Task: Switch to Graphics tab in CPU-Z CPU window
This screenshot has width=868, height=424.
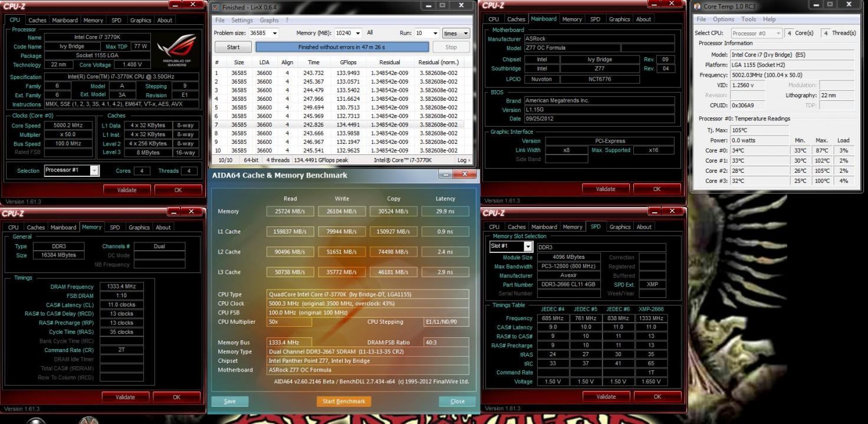Action: [140, 20]
